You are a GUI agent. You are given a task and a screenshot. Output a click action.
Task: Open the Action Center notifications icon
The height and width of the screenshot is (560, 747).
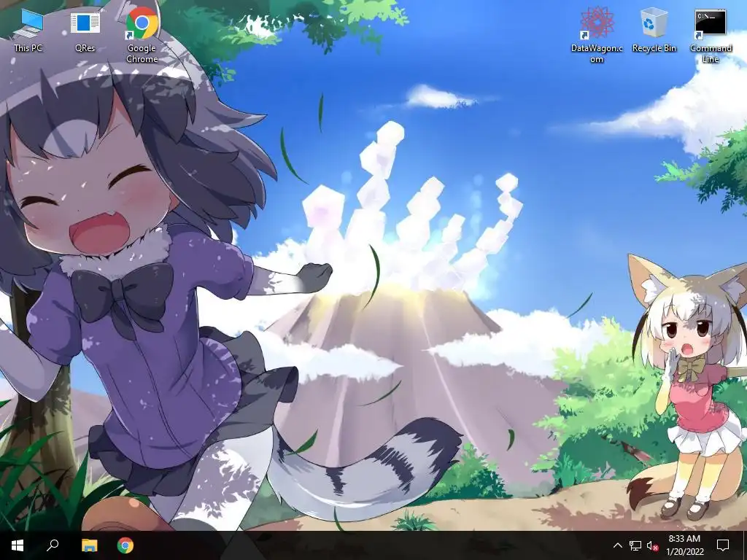tap(723, 545)
